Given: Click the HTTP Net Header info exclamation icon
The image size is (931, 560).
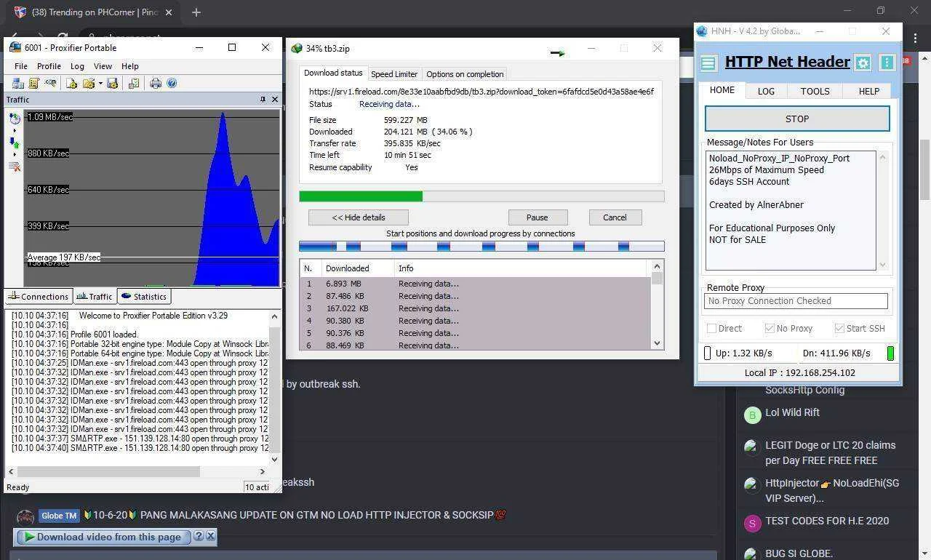Looking at the screenshot, I should tap(887, 63).
